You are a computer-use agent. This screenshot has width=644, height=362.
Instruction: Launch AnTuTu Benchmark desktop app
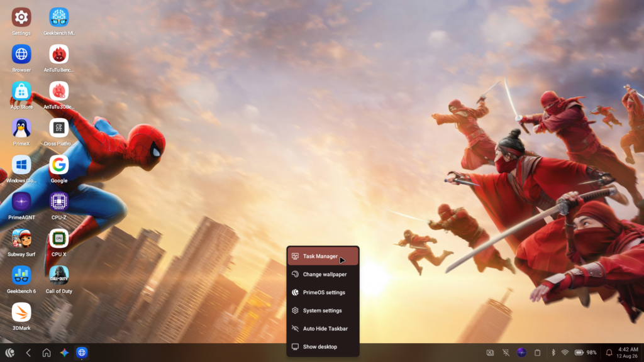(58, 54)
